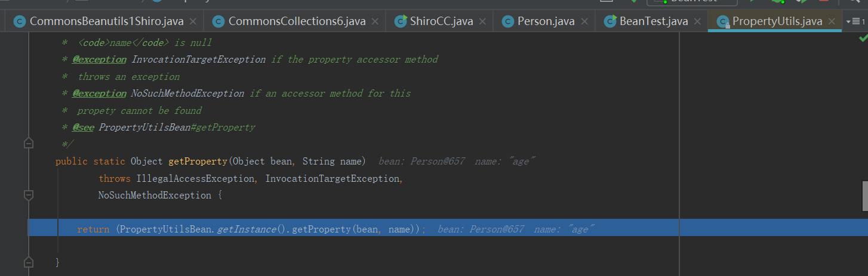Screen dimensions: 868x276
Task: Click the getInstance method call
Action: [247, 230]
